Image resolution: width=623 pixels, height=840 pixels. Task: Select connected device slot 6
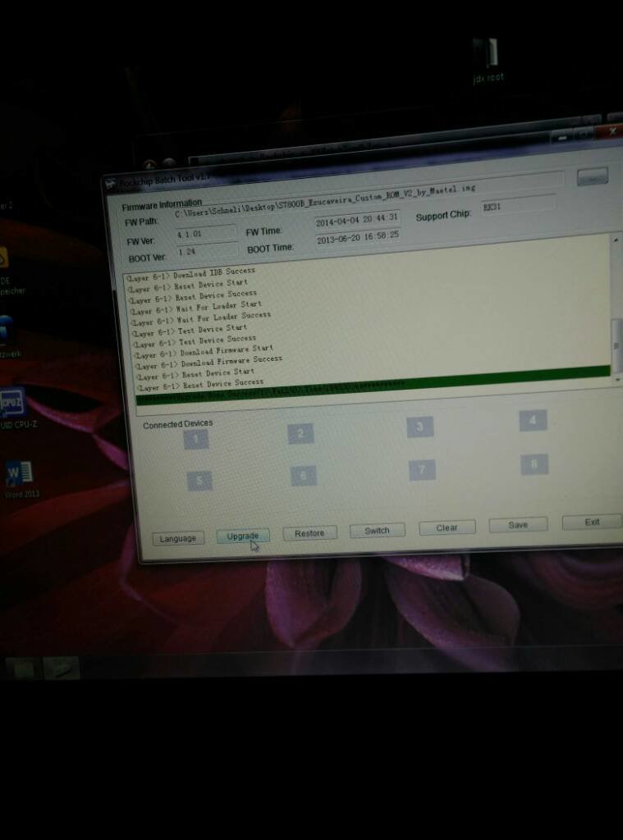pos(303,476)
